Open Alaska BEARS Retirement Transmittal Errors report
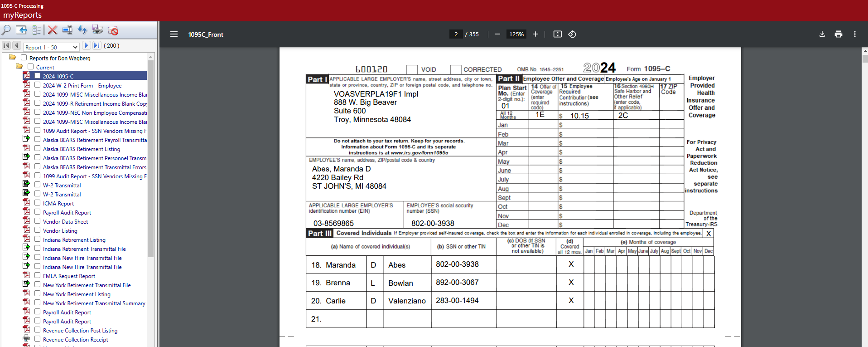Viewport: 868px width, 347px height. 95,167
